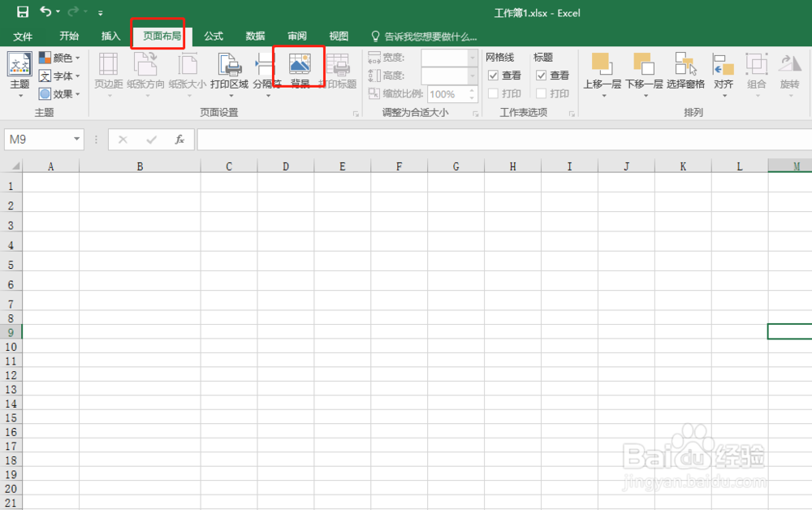Select column G header
The width and height of the screenshot is (812, 510).
(x=456, y=166)
